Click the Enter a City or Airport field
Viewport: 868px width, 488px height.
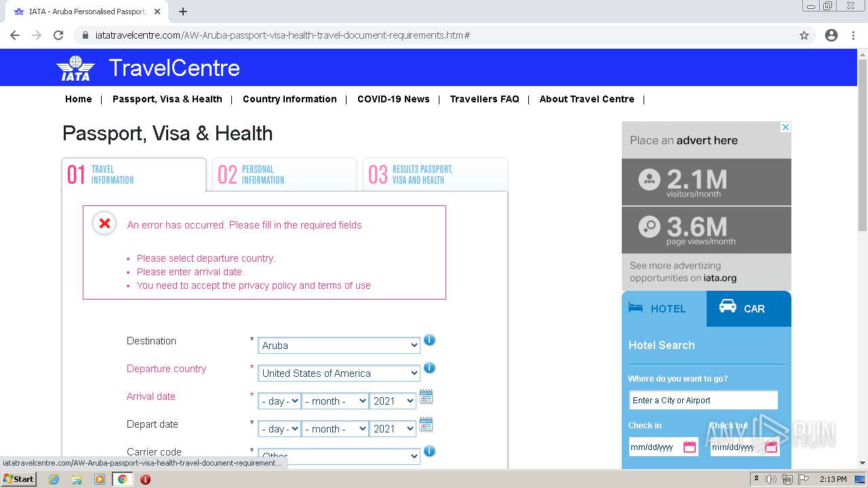point(703,400)
